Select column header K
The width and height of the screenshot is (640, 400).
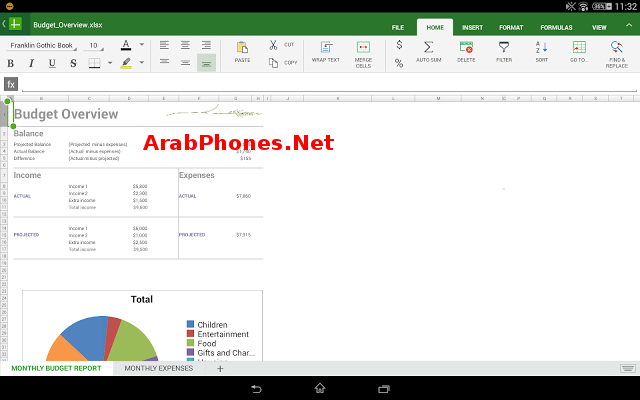pyautogui.click(x=338, y=98)
